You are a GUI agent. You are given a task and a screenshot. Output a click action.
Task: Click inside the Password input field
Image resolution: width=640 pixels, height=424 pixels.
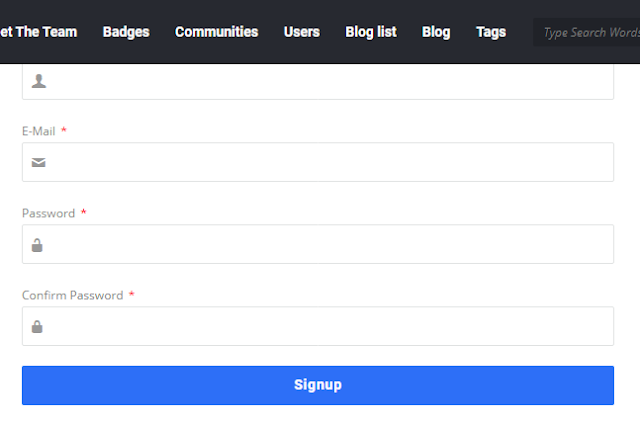point(318,244)
